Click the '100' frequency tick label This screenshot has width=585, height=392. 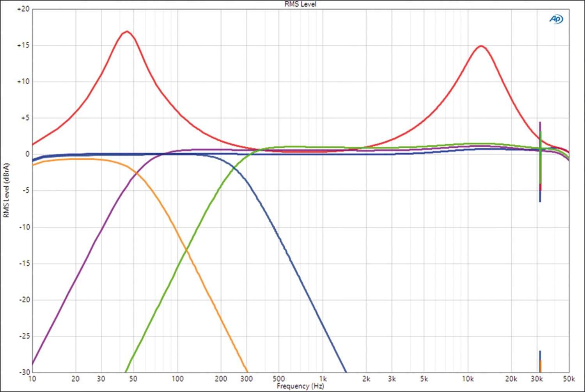[177, 379]
